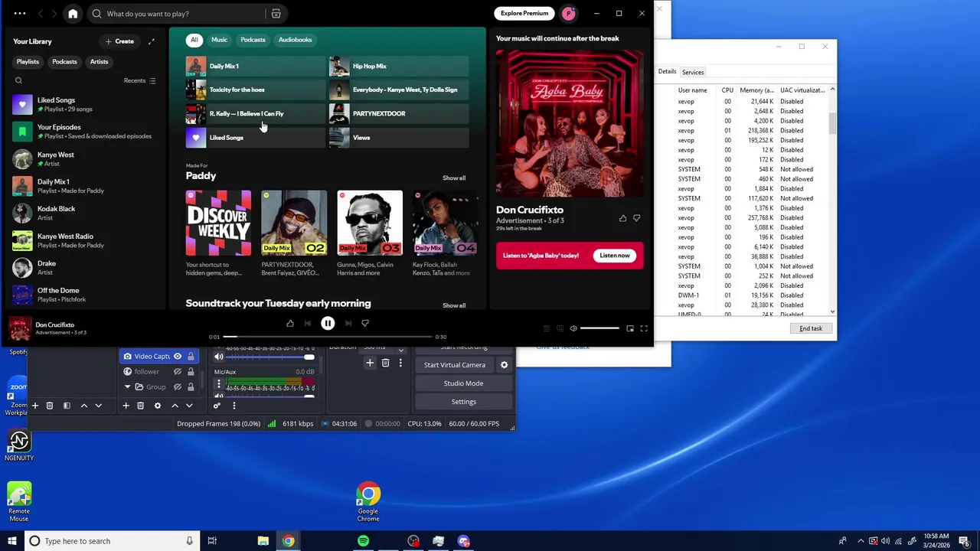Screen dimensions: 980x551
Task: Click Listen now on the ad banner
Action: click(x=615, y=256)
